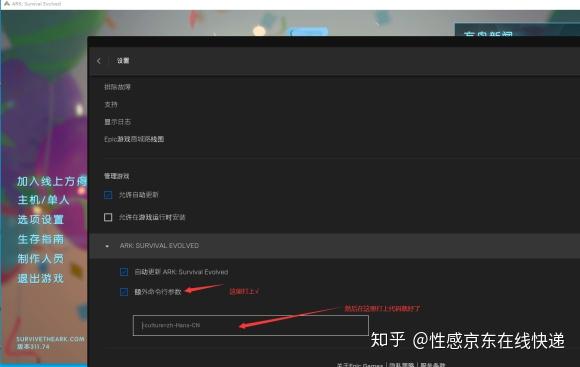Open Epic游戏商城路线图 roadmap link
This screenshot has height=367, width=580.
point(134,139)
